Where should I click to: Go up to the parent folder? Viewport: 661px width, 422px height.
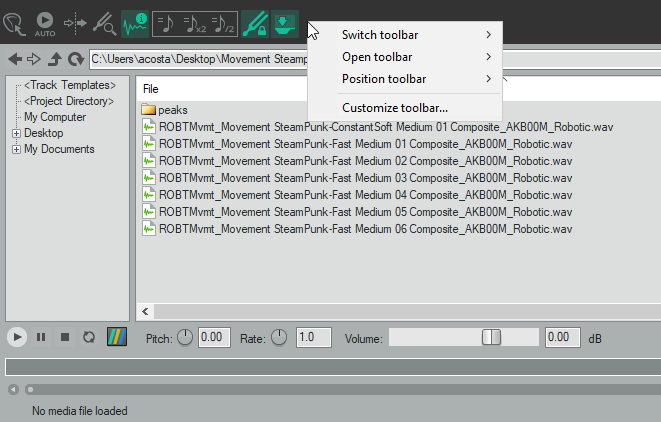point(55,59)
